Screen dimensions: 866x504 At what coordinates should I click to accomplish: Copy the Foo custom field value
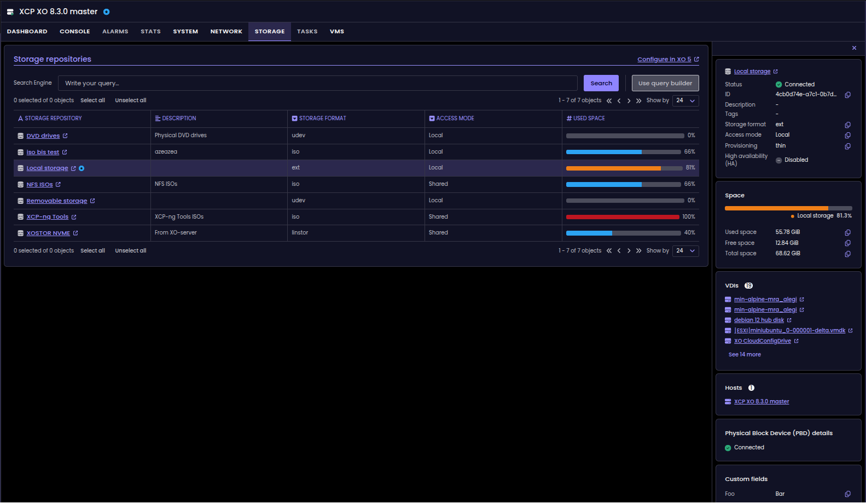[847, 494]
